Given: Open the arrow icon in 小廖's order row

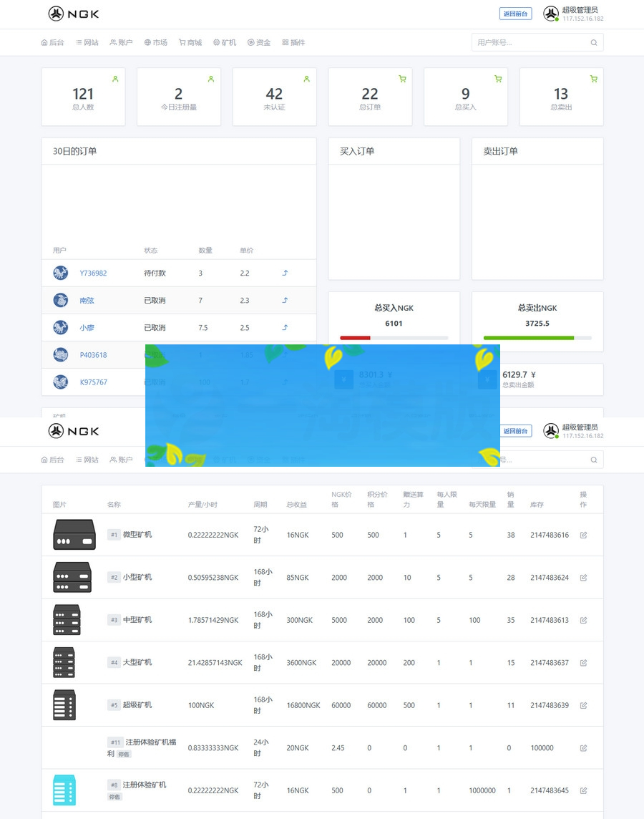Looking at the screenshot, I should click(x=285, y=327).
